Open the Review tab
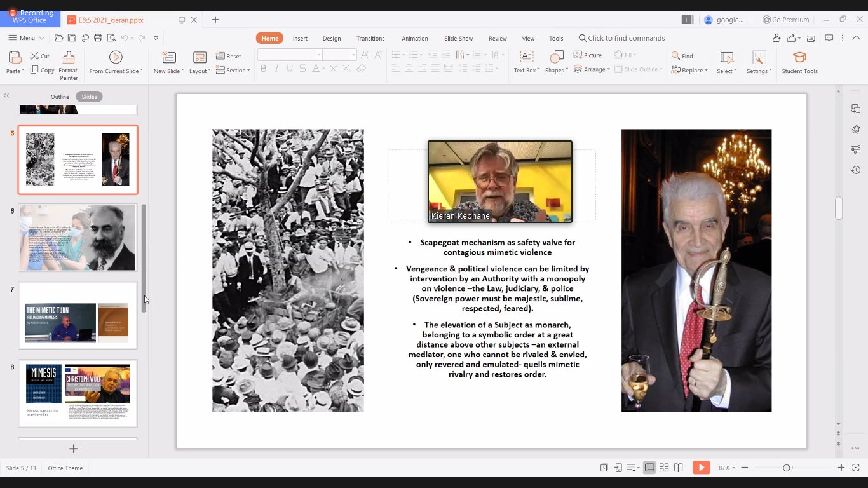The image size is (868, 488). click(x=498, y=38)
